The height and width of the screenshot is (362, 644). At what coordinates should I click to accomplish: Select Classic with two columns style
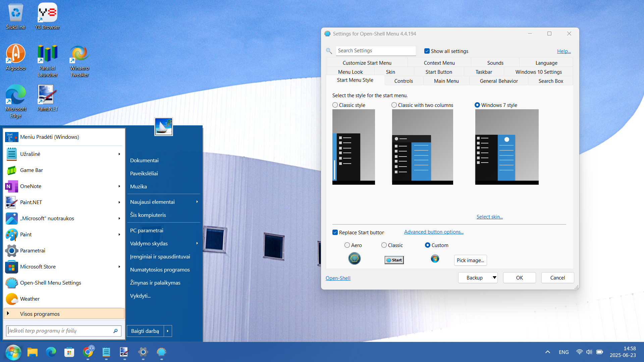coord(394,105)
